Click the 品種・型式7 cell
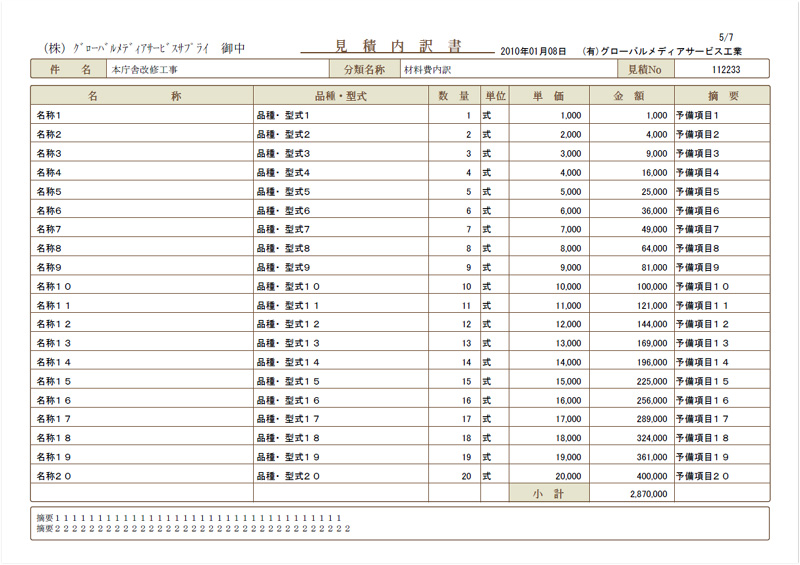The height and width of the screenshot is (565, 800). coord(341,229)
